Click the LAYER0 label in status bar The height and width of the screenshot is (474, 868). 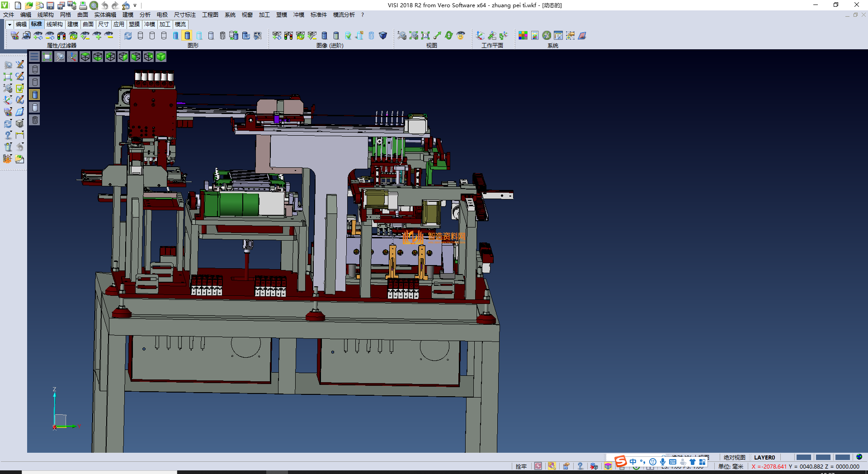click(764, 457)
